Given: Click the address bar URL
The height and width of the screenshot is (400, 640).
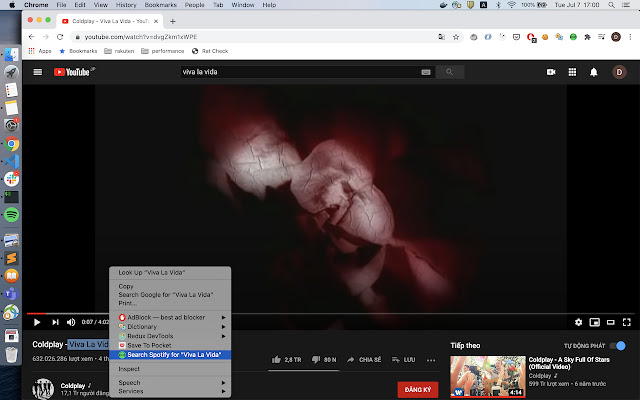Looking at the screenshot, I should coord(141,37).
